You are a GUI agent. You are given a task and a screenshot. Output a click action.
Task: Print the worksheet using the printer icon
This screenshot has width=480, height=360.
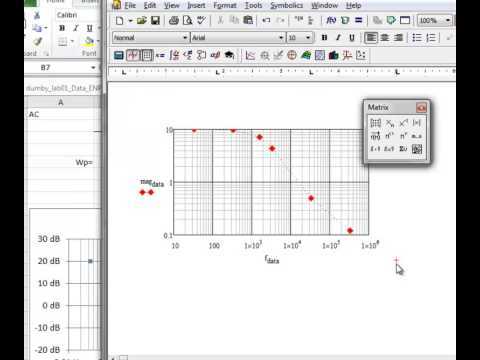pos(174,21)
